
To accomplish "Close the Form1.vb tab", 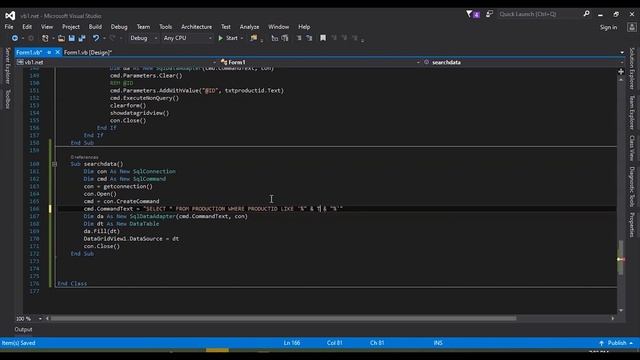I will click(x=58, y=52).
